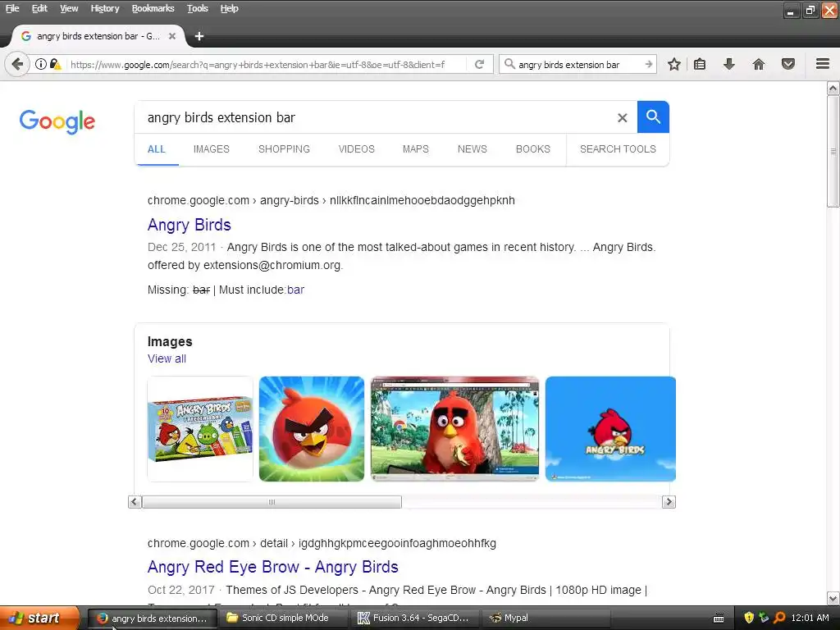
Task: Open site information icon in address bar
Action: point(41,64)
